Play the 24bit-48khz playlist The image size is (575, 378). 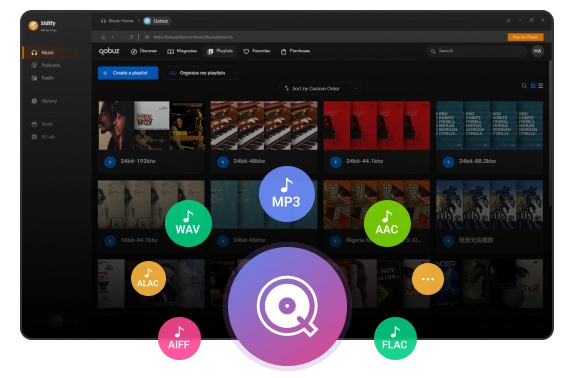coord(223,162)
